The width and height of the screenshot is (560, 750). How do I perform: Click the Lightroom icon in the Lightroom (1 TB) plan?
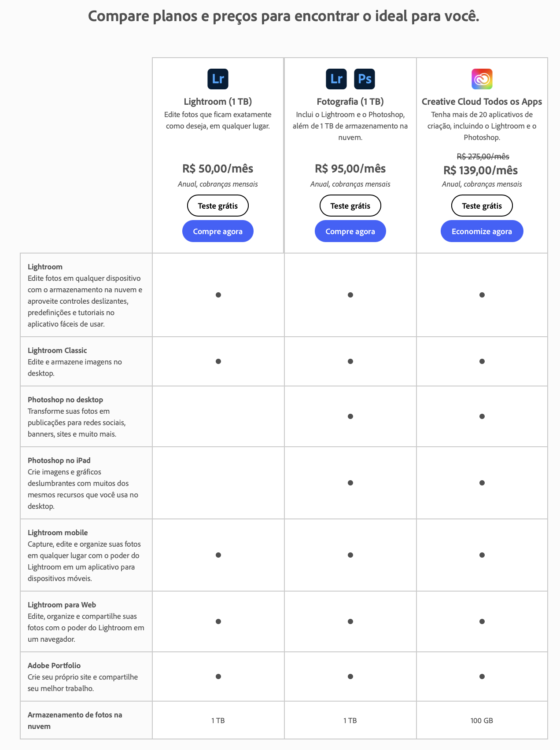coord(218,79)
